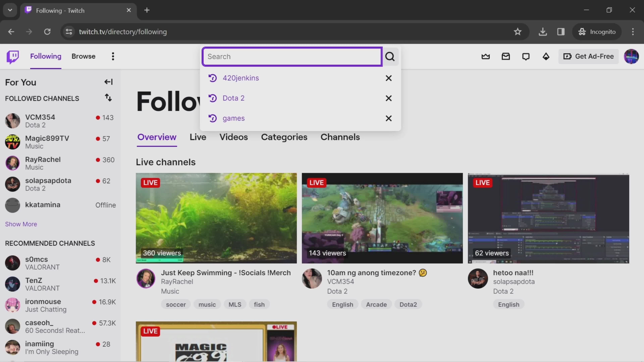Open the Browse navigation tab
644x362 pixels.
click(84, 56)
